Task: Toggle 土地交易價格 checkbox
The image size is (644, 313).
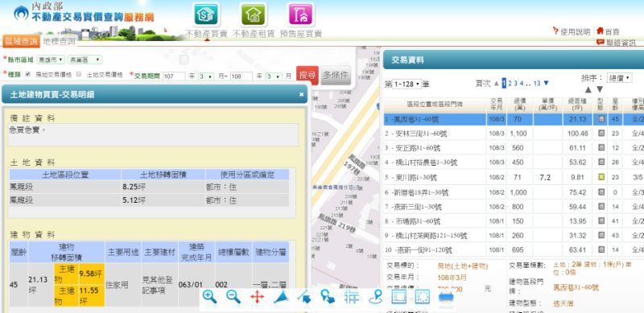Action: coord(79,74)
